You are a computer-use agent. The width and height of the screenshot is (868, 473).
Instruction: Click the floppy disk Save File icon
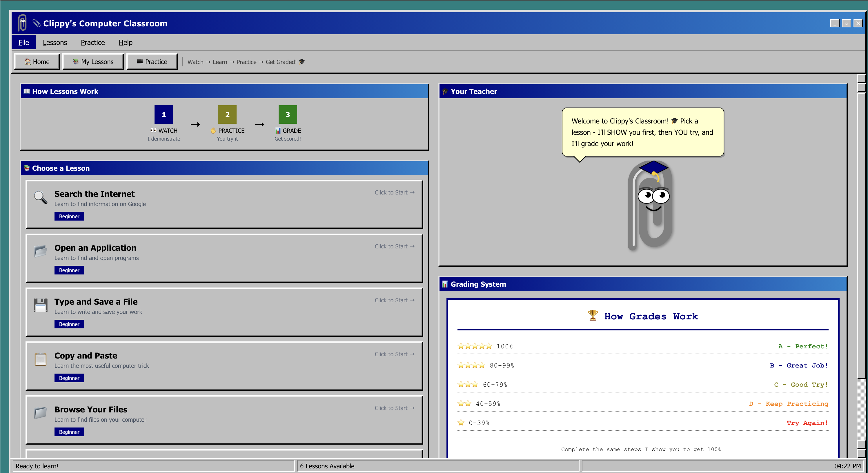tap(40, 305)
